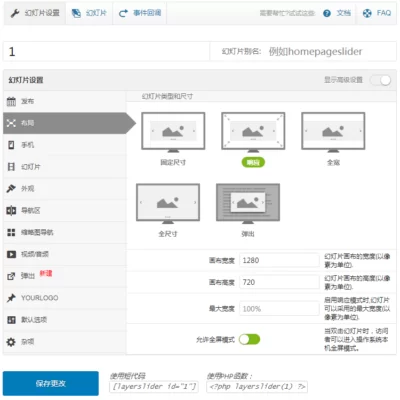Open the FAQ lifebuoy icon link
This screenshot has width=400, height=400.
click(367, 13)
